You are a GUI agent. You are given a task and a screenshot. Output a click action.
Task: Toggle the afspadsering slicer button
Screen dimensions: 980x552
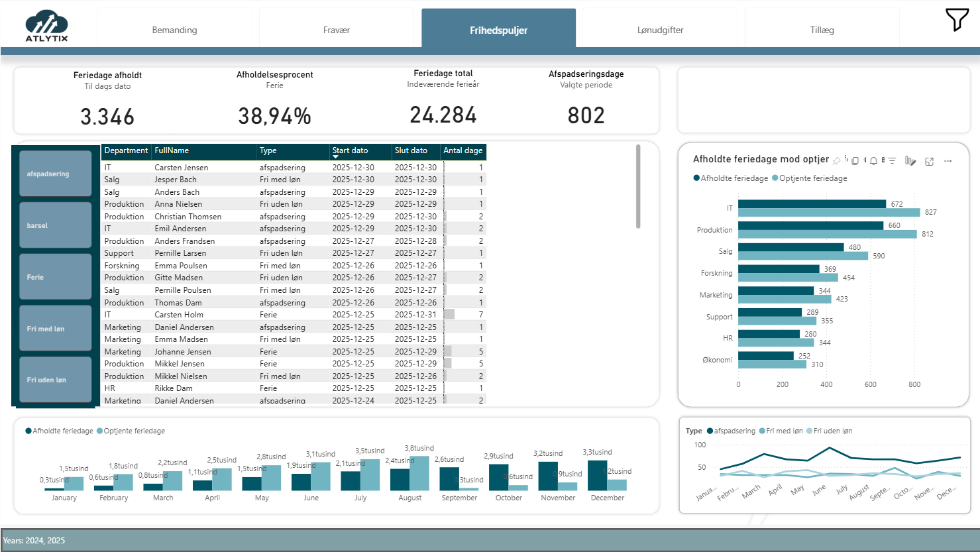(56, 174)
